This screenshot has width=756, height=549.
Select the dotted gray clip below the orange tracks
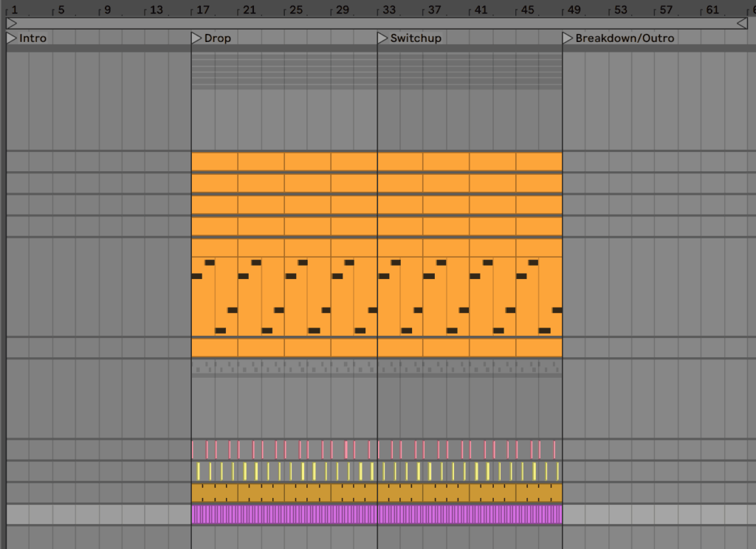pos(377,367)
